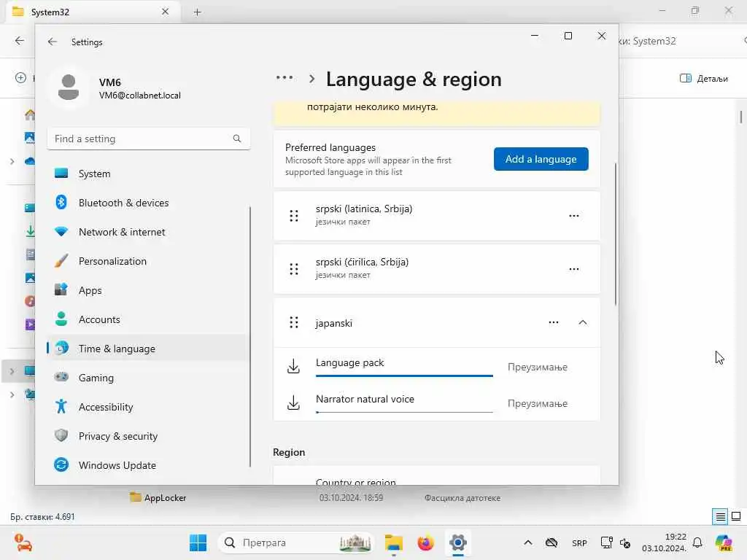Click the Network wifi icon
The height and width of the screenshot is (560, 747).
(x=61, y=231)
